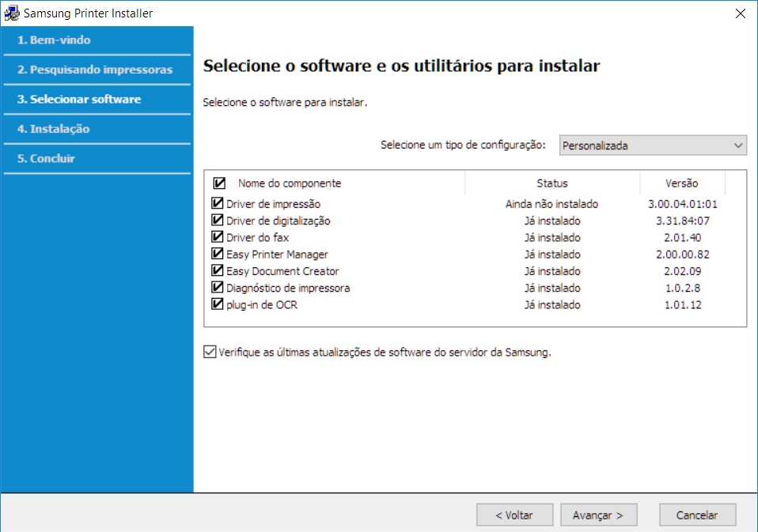Uncheck the plug-in de OCR checkbox

(218, 304)
